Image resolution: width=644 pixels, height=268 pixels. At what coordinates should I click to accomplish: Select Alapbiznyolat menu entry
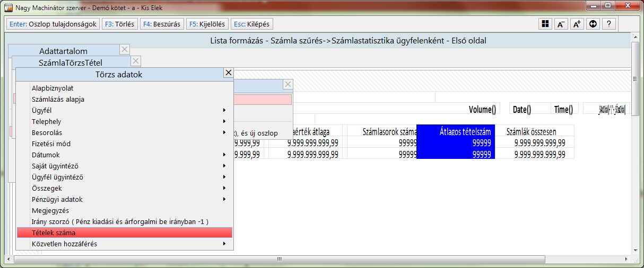tap(124, 88)
